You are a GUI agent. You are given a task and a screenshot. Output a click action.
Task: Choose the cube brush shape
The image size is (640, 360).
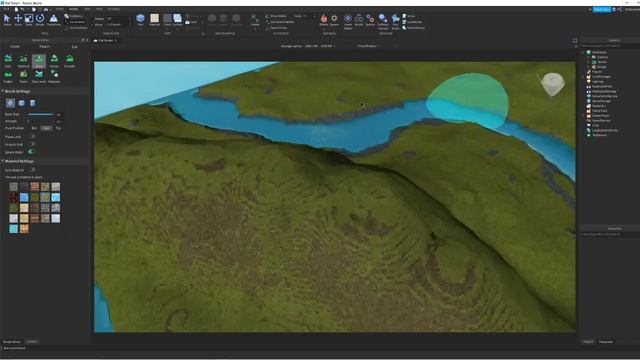click(x=22, y=103)
